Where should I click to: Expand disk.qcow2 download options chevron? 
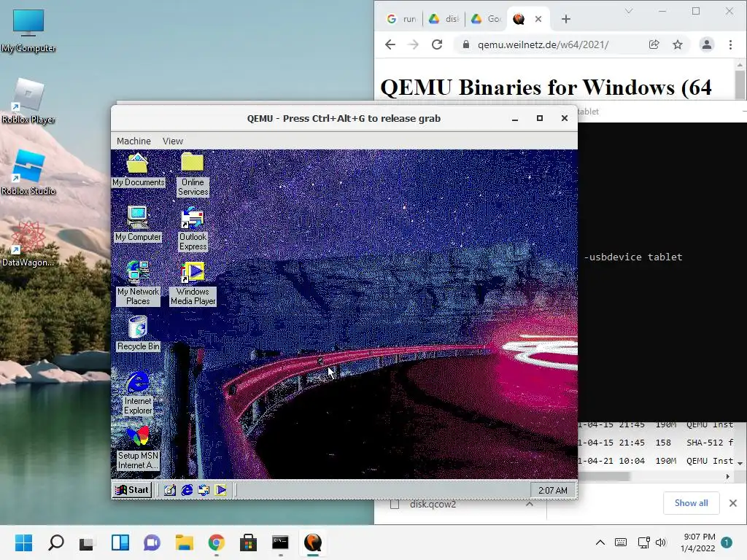pyautogui.click(x=530, y=504)
